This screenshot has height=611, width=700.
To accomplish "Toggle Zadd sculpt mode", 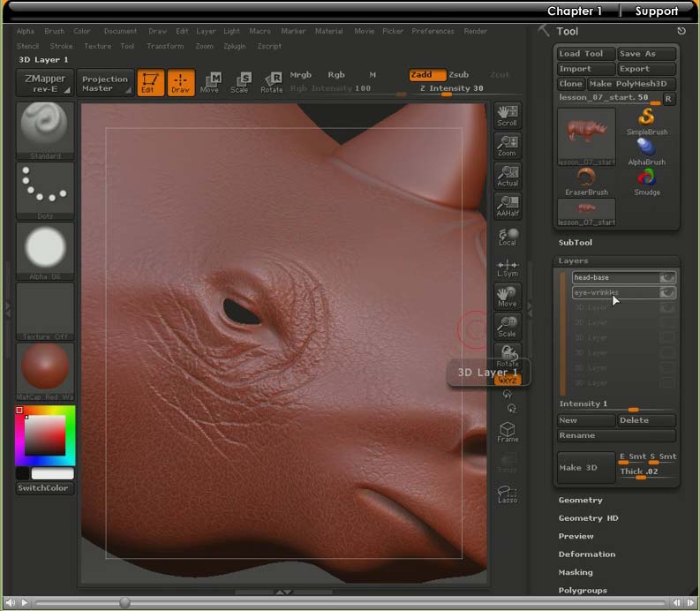I will (427, 74).
